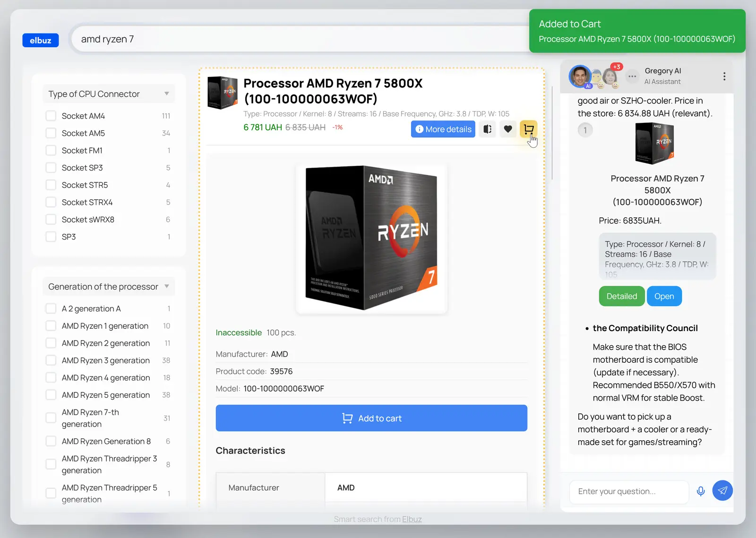Check AMD Ryzen 1 generation filter
756x538 pixels.
51,326
